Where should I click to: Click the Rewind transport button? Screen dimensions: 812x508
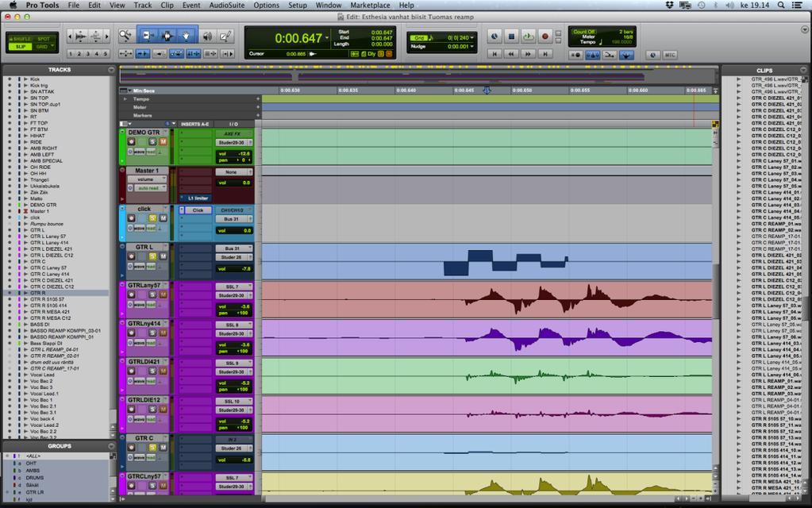(511, 54)
